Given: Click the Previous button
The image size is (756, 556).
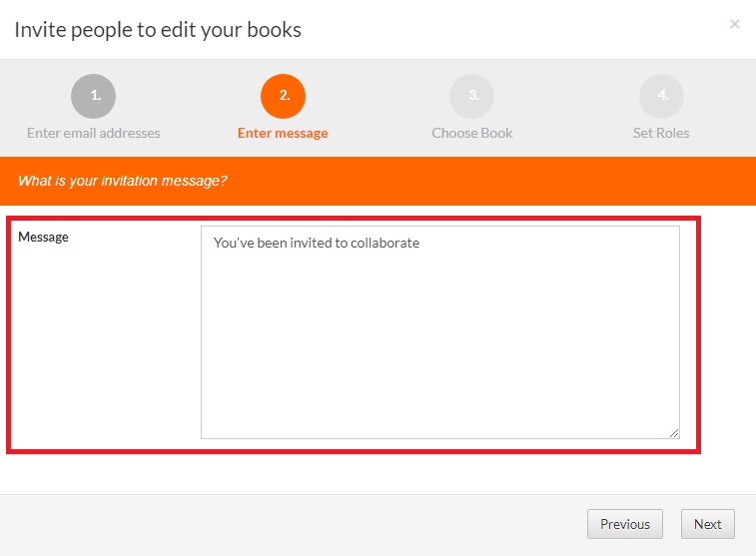Looking at the screenshot, I should click(x=625, y=524).
